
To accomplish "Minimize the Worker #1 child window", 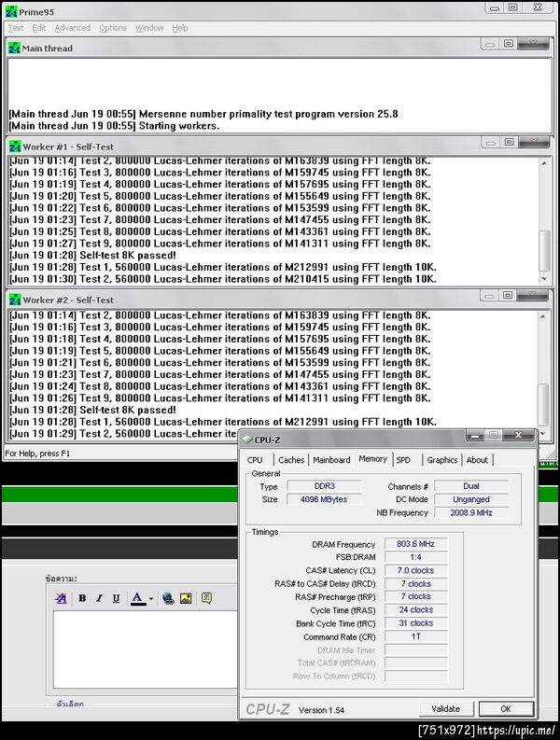I will (490, 142).
